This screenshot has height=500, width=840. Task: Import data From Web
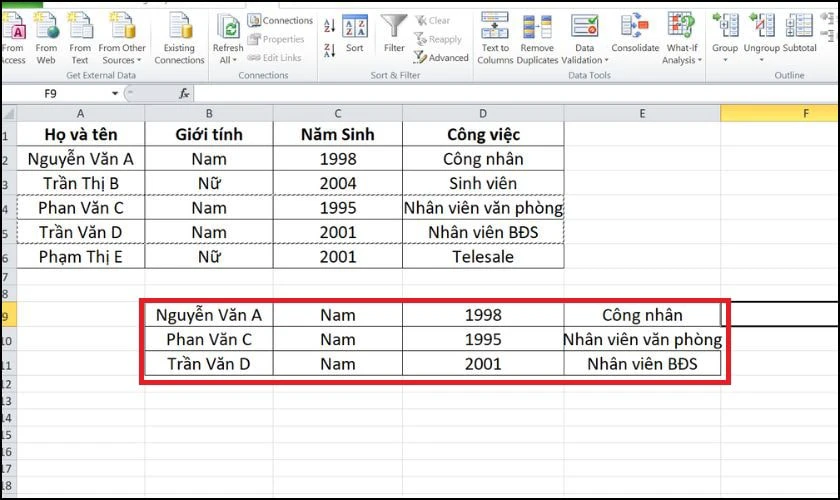click(46, 39)
